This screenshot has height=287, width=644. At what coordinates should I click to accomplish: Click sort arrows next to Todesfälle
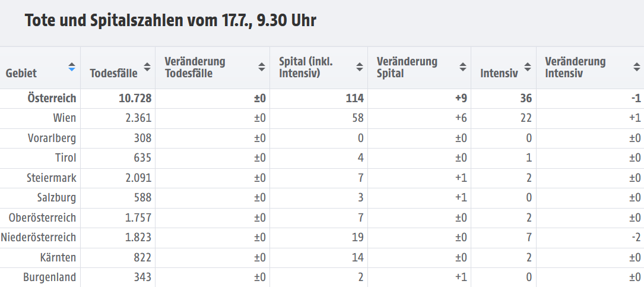[147, 67]
